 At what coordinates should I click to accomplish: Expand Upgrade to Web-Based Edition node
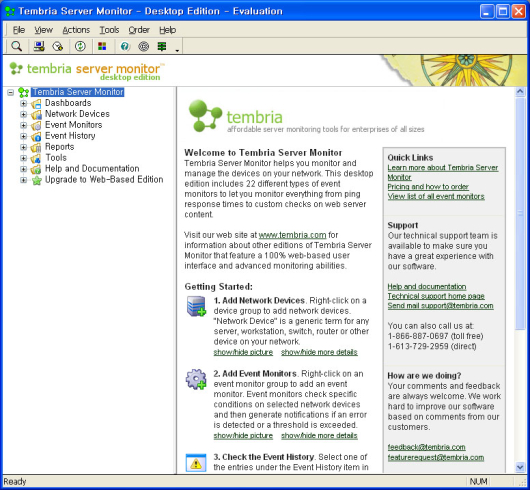pos(23,180)
